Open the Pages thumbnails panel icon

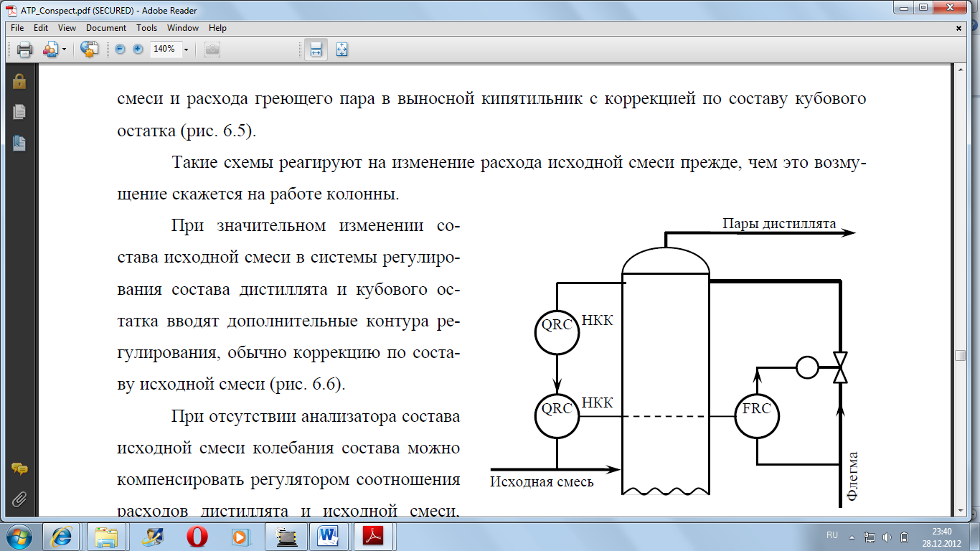(x=19, y=112)
